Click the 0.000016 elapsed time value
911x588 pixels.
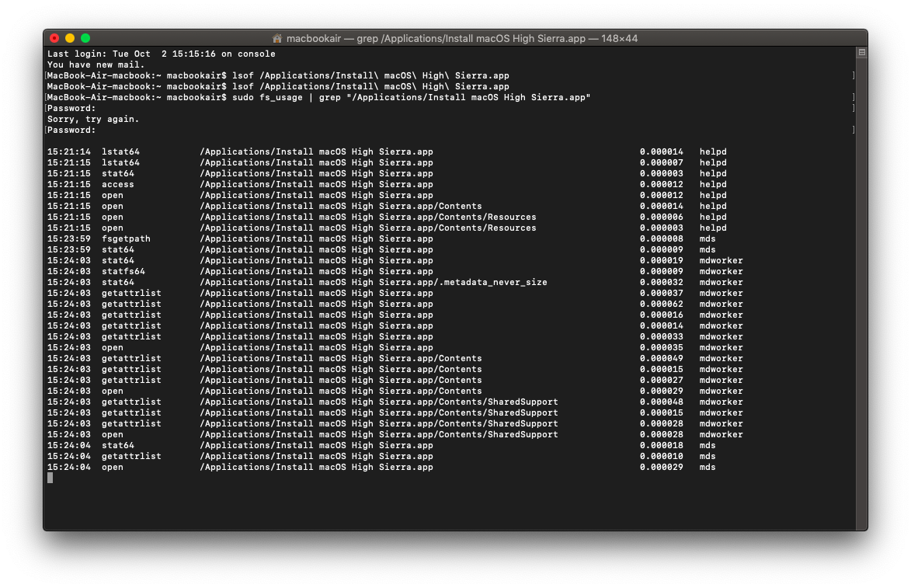[x=662, y=315]
